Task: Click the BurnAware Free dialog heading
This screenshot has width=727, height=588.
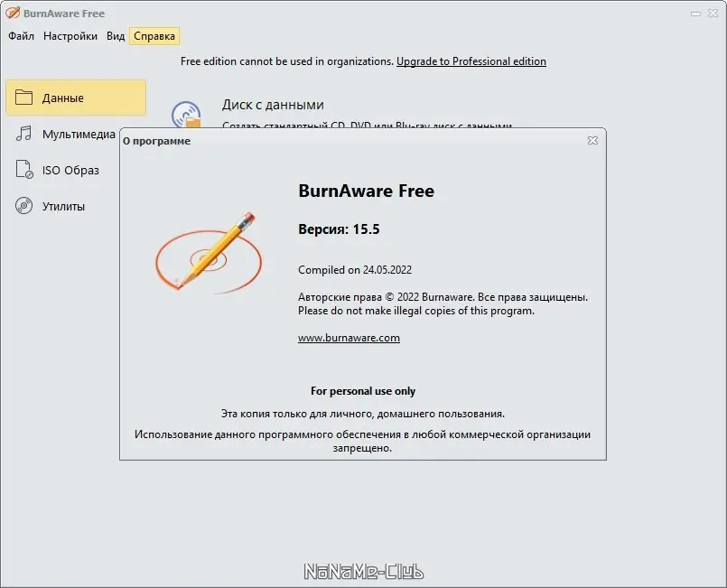Action: (367, 191)
